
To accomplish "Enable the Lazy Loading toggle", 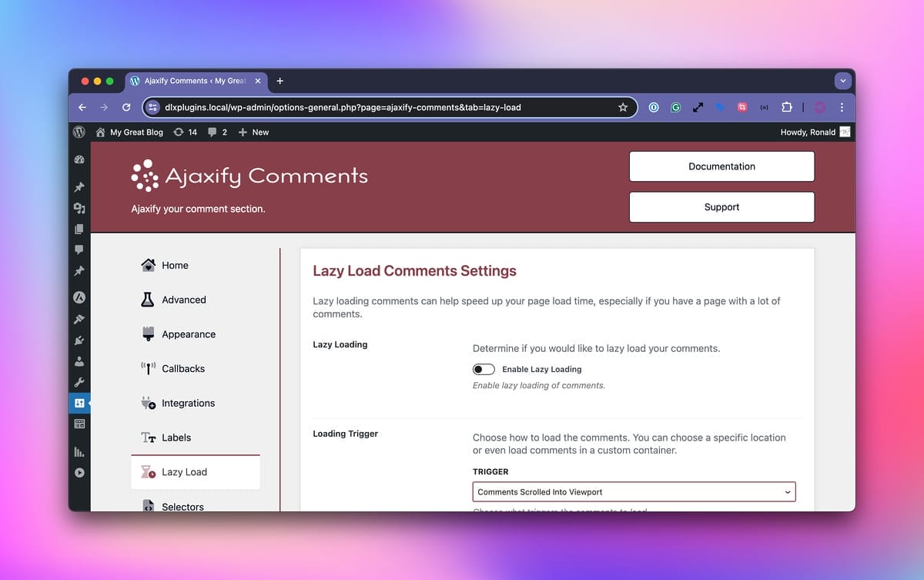I will coord(484,370).
